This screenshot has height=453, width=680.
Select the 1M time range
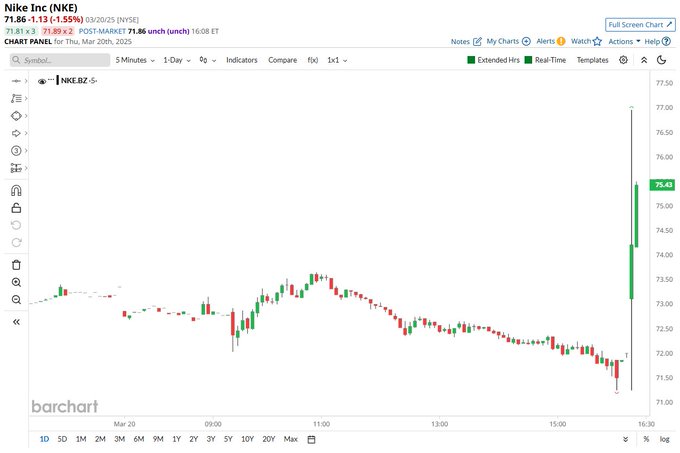pyautogui.click(x=81, y=439)
